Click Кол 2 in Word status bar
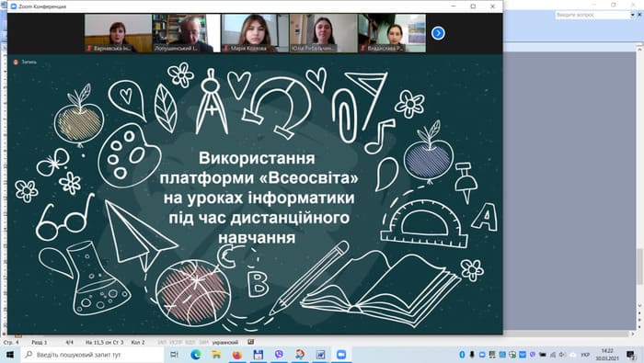644x363 pixels. pyautogui.click(x=138, y=342)
